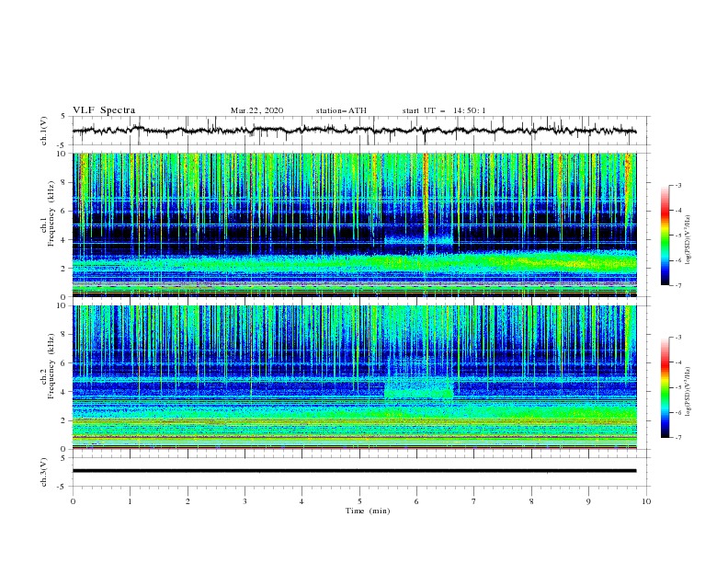This screenshot has width=728, height=563.
Task: Select the "4" kHz tick on ch.2 frequency axis
Action: [64, 392]
